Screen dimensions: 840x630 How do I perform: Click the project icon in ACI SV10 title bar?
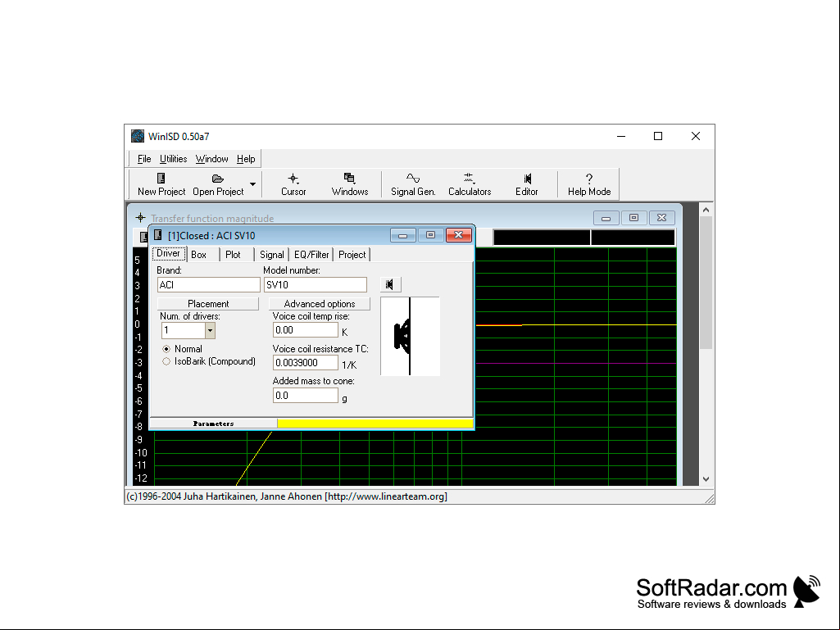[x=158, y=234]
